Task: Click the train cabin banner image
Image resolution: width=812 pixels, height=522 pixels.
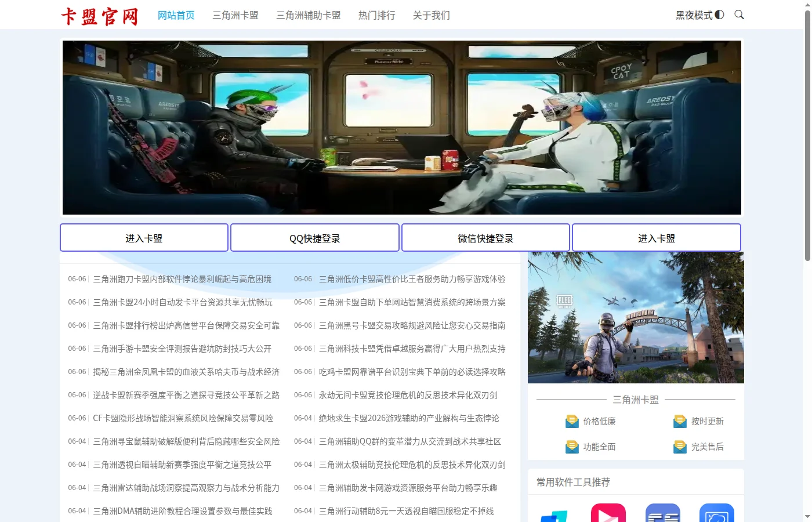Action: (402, 128)
